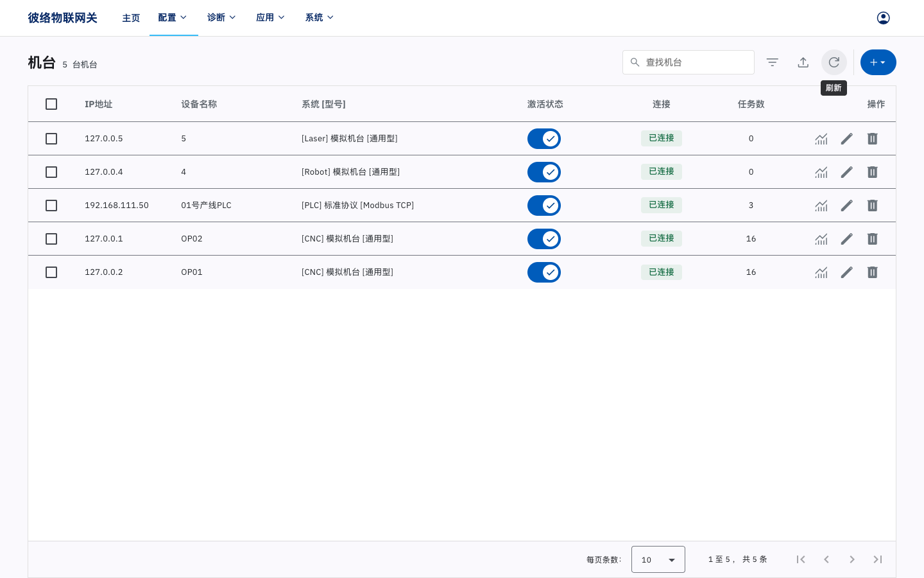Toggle activation of Robot machine 4

tap(544, 172)
